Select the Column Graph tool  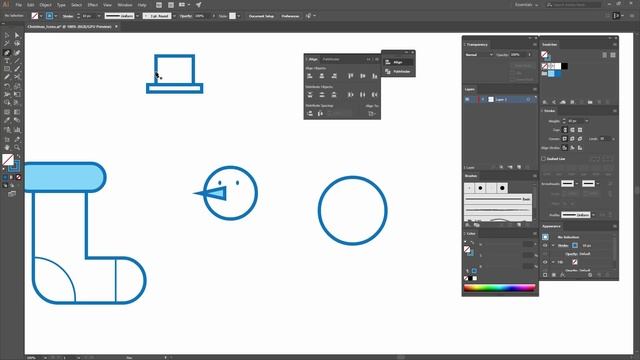click(17, 130)
